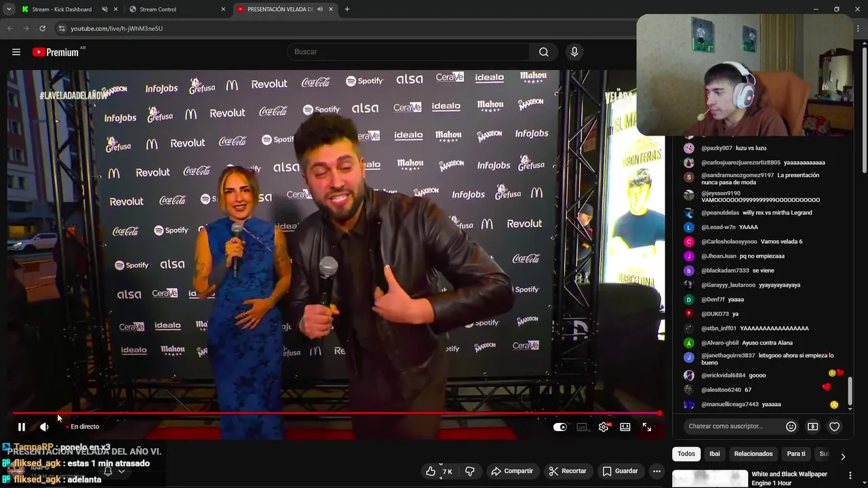Open emoji picker in chat

791,426
